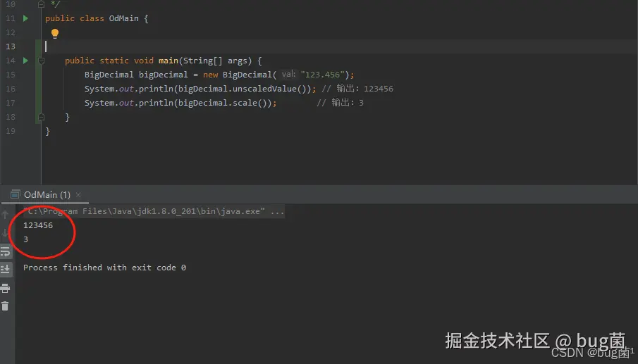Close the OdMain (1) run tab
Image resolution: width=638 pixels, height=364 pixels.
pyautogui.click(x=78, y=195)
